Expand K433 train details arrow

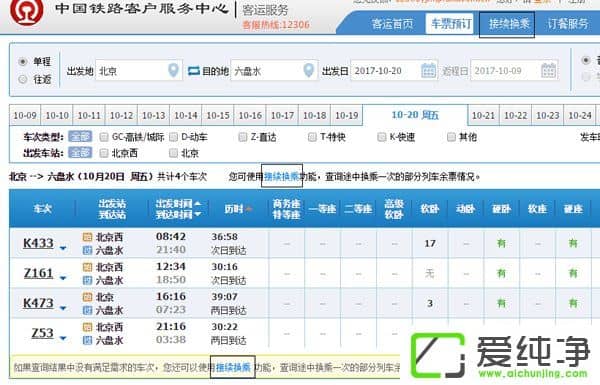click(x=63, y=248)
